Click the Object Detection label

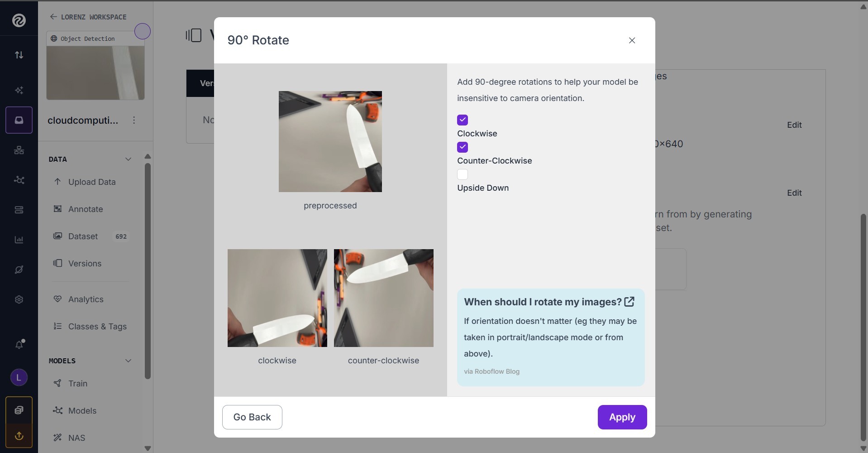tap(88, 39)
